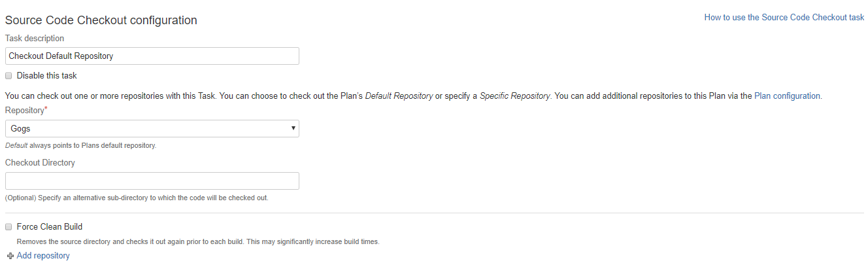
Task: Click the optional sub-directory hint text
Action: pyautogui.click(x=137, y=198)
